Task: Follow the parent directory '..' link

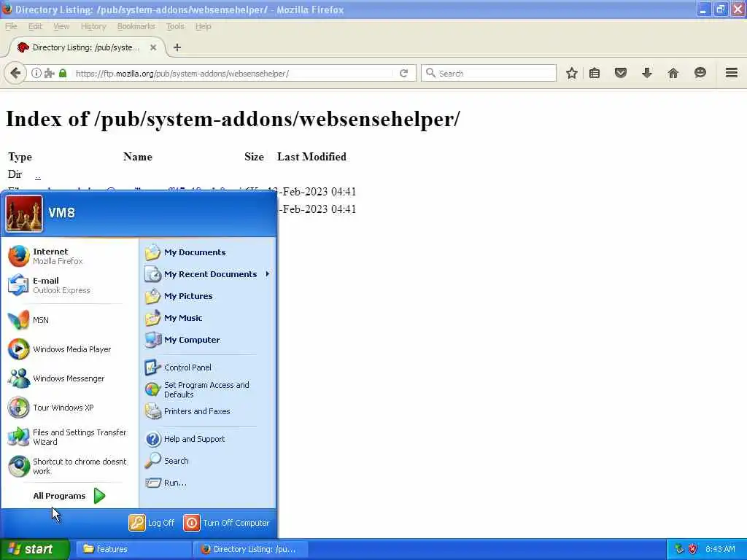Action: pos(38,175)
